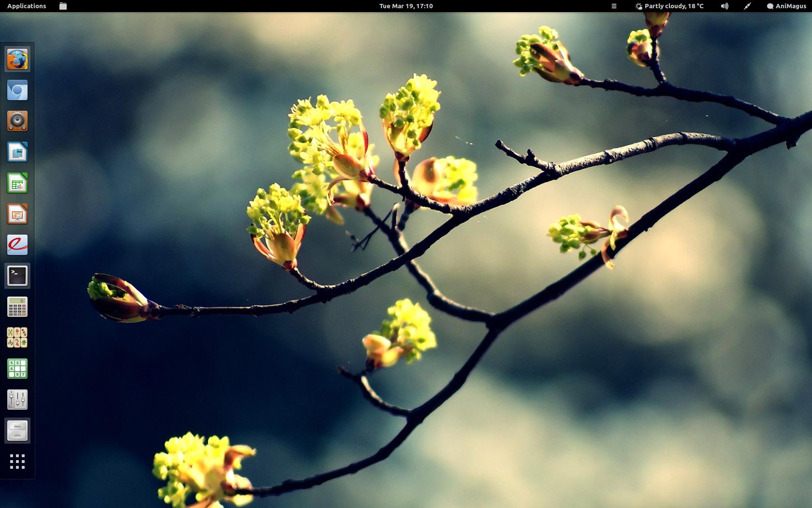Screen dimensions: 812x508
Task: Open the Sudoku game icon
Action: (x=17, y=369)
